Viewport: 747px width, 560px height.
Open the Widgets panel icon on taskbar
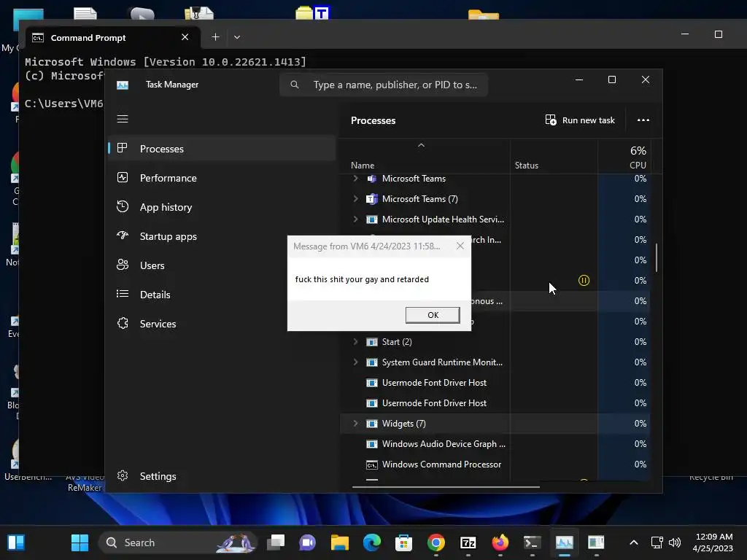[x=16, y=542]
